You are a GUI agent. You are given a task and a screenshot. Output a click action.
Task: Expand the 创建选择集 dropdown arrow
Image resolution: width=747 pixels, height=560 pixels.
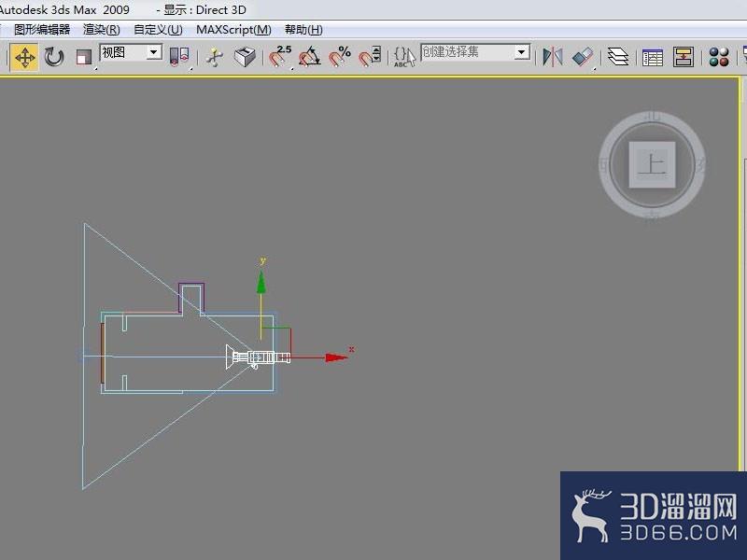coord(522,52)
